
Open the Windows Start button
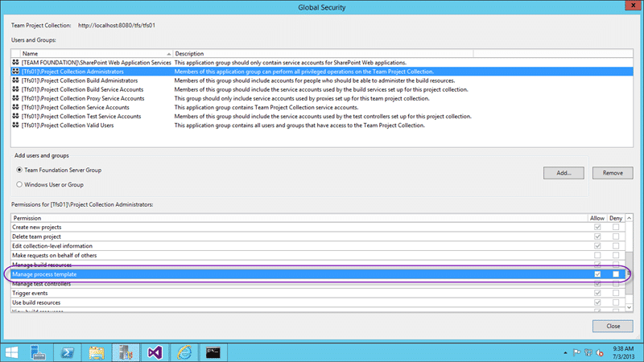[x=12, y=352]
